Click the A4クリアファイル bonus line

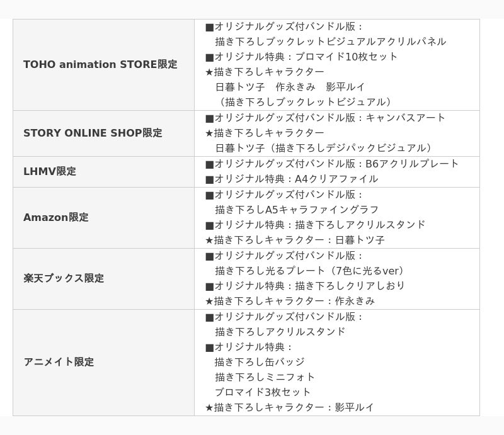pos(292,179)
